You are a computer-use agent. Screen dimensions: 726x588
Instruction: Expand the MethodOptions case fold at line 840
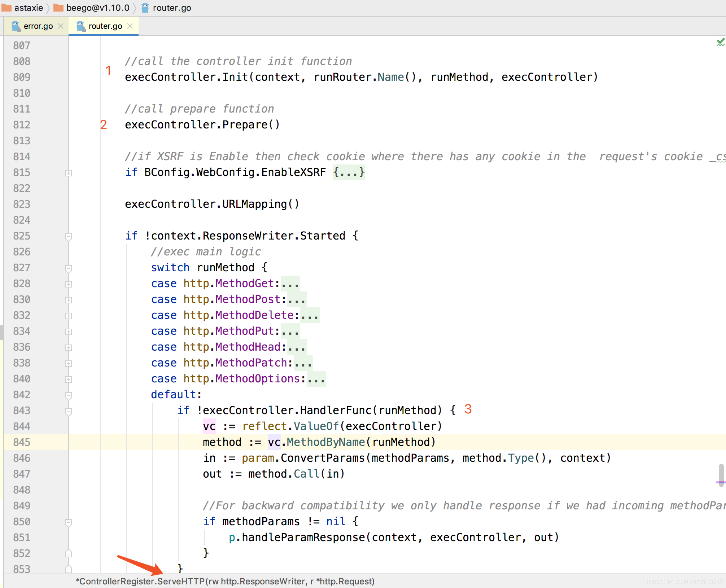(68, 379)
